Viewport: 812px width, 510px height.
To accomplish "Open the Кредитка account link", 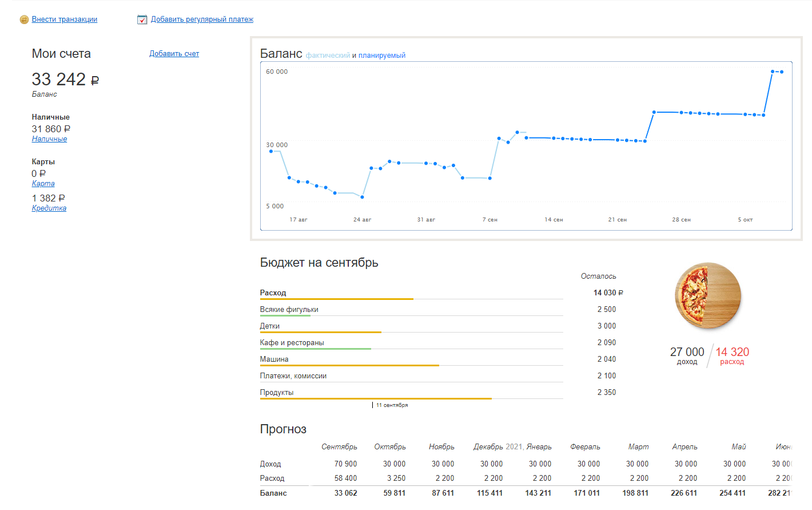I will click(49, 208).
